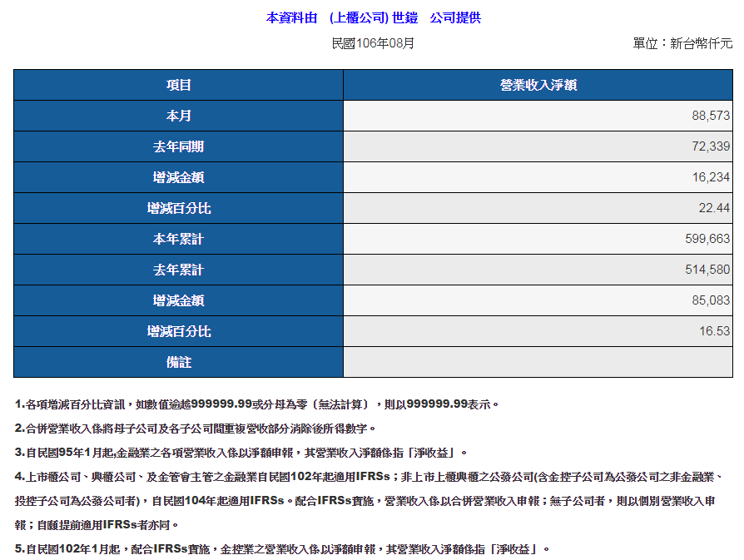Select the 去年同期 row label
This screenshot has height=560, width=744.
pyautogui.click(x=178, y=146)
